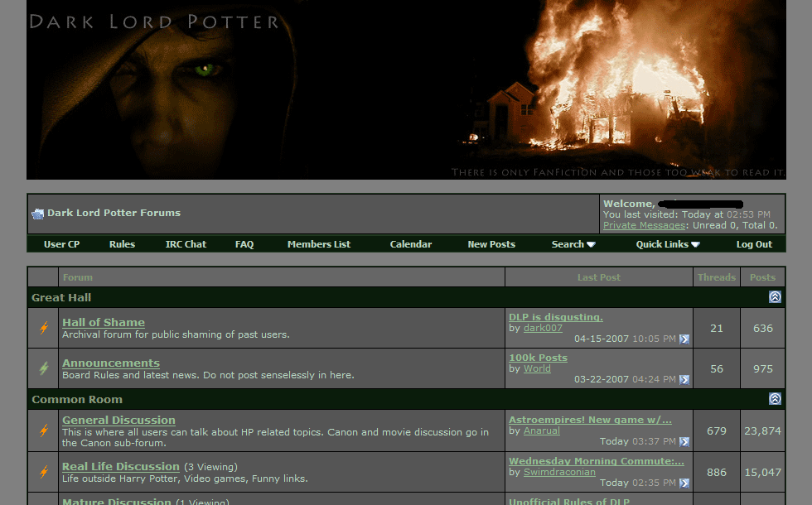Click the Announcements forum status icon
Screen dimensions: 812x505
[x=44, y=368]
